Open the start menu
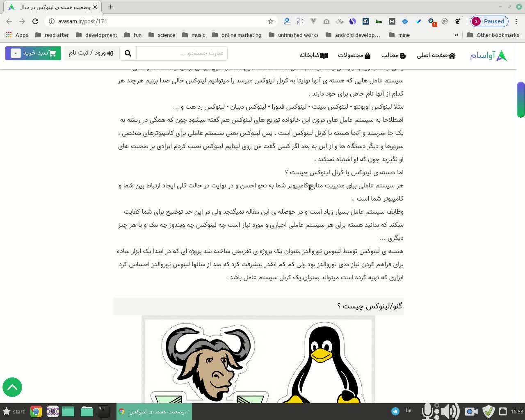The image size is (525, 420). point(14,411)
